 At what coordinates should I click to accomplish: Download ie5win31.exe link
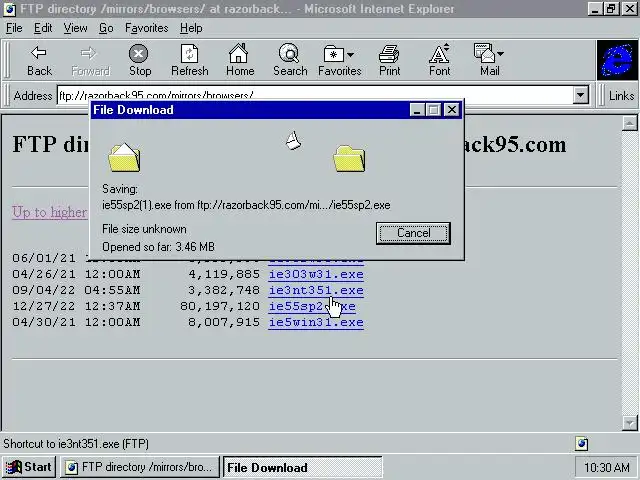(x=316, y=322)
